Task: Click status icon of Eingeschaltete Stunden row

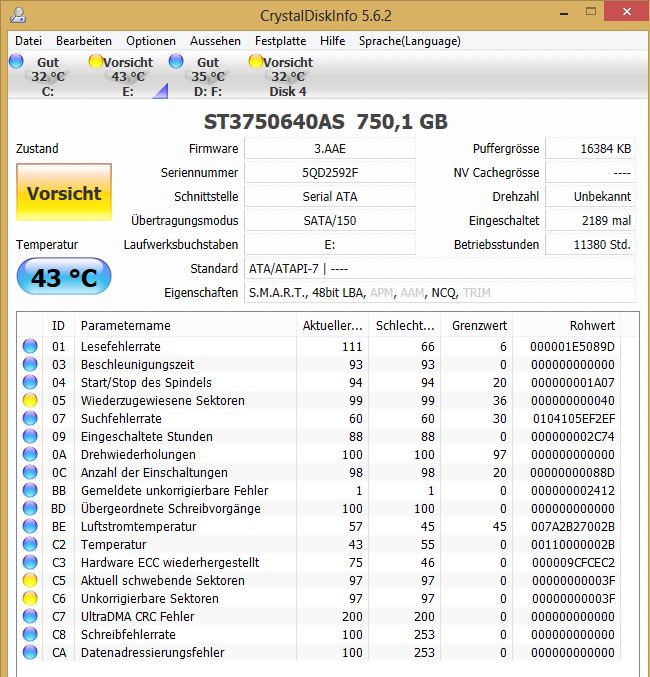Action: [x=30, y=436]
